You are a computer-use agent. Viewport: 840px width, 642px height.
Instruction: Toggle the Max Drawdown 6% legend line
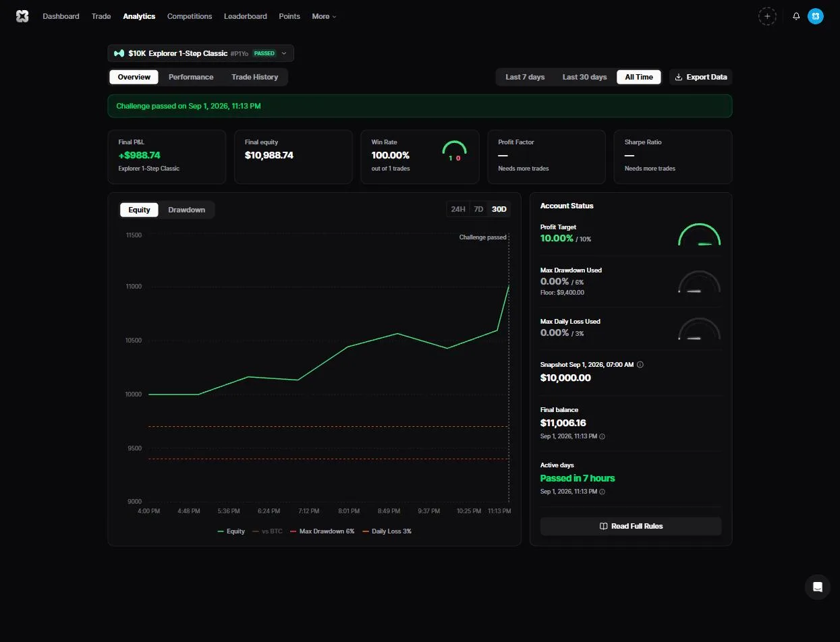(x=323, y=531)
